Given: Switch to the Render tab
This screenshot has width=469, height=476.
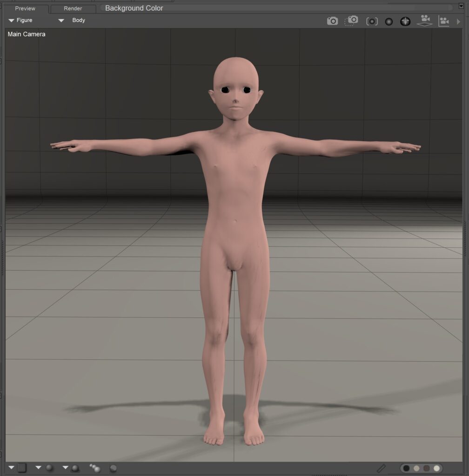Looking at the screenshot, I should click(x=73, y=8).
